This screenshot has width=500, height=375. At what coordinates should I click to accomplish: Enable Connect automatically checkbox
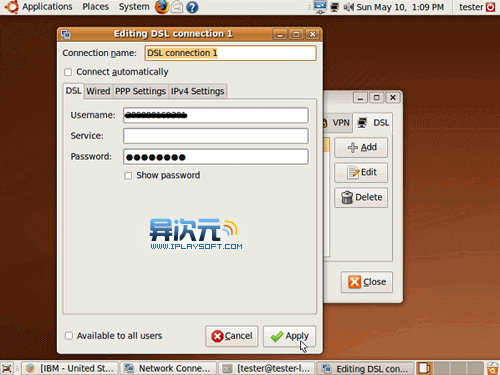tap(68, 72)
